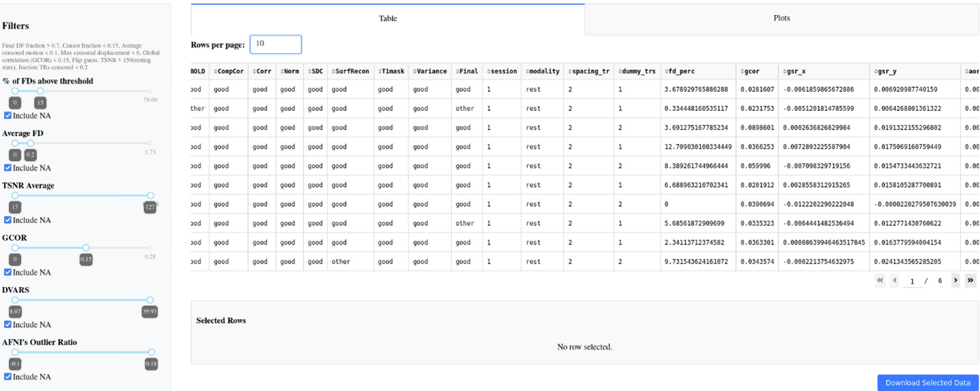Click Download Selected Data button

pyautogui.click(x=928, y=383)
